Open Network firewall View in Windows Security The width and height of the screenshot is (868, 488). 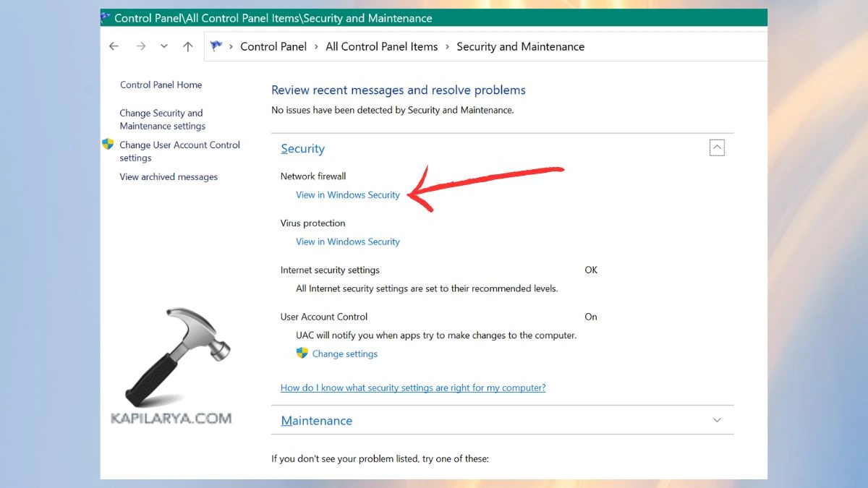click(x=348, y=194)
